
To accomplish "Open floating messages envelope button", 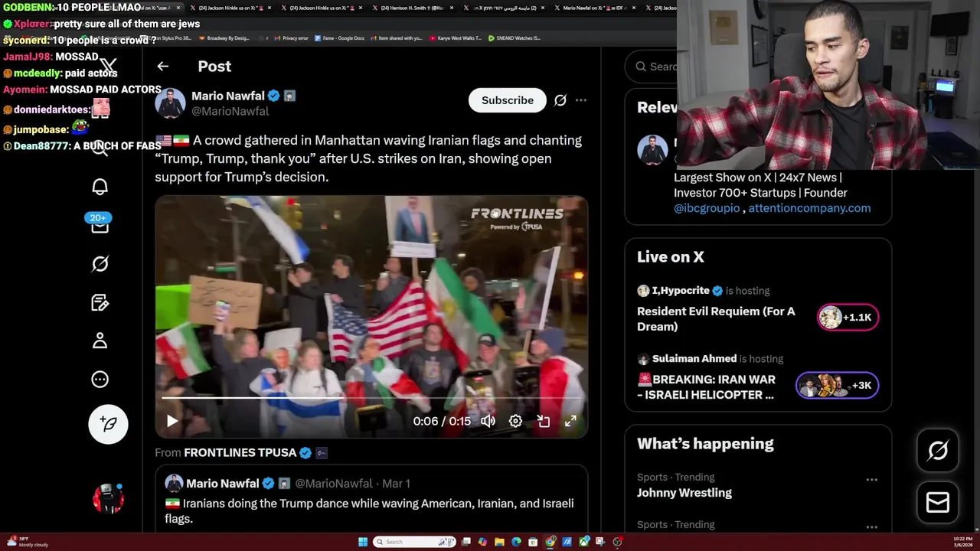I will 938,503.
